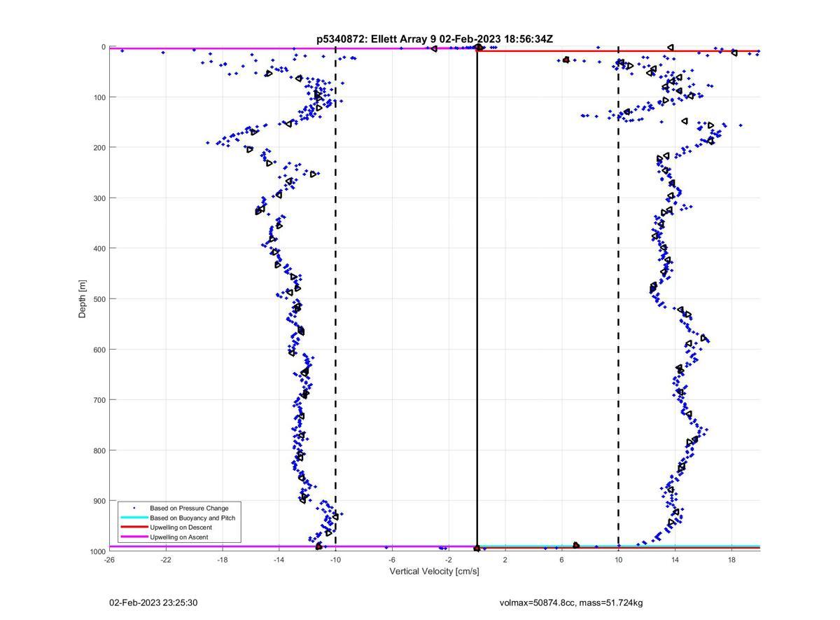840x620 pixels.
Task: Click y-axis tick label '500'
Action: pyautogui.click(x=99, y=299)
